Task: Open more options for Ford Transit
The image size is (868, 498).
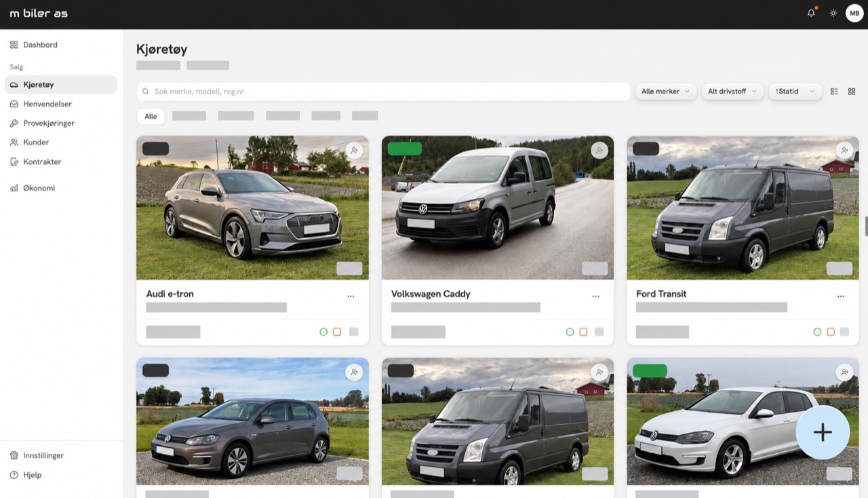Action: (841, 296)
